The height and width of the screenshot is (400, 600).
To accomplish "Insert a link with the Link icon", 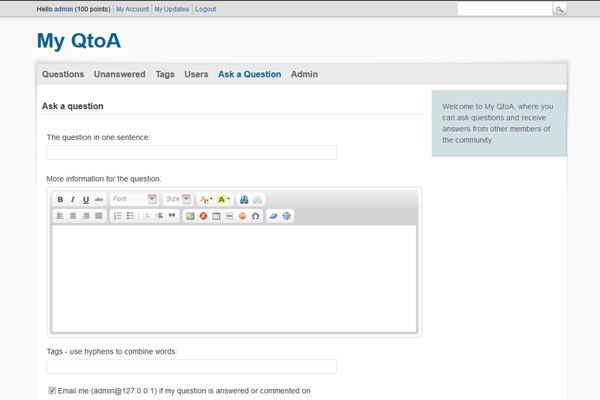I will point(244,199).
